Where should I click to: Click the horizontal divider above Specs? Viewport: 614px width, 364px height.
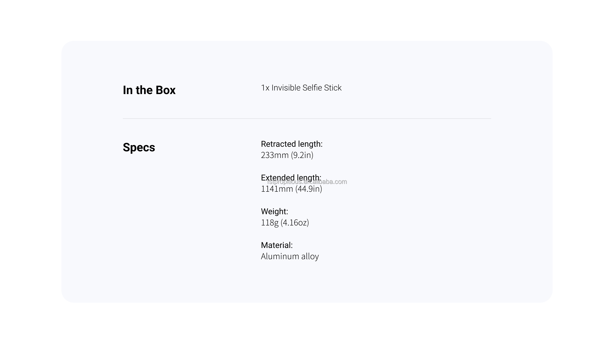click(x=307, y=119)
